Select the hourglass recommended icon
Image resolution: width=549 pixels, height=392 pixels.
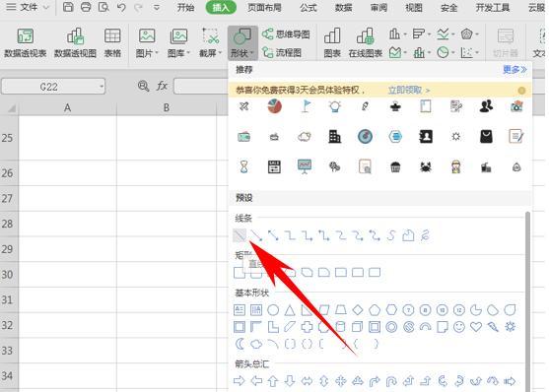point(244,166)
